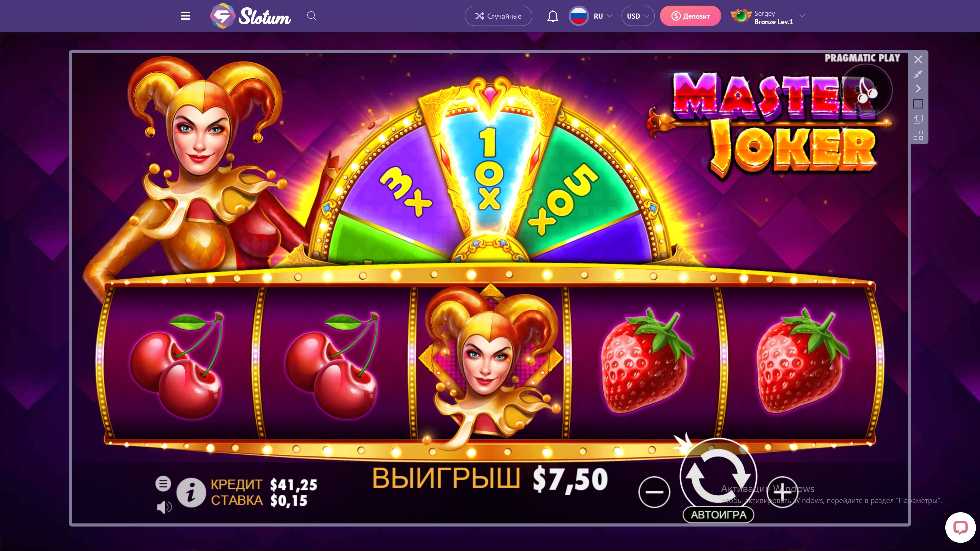Switch to single-window layout with the square icon
Image resolution: width=980 pixels, height=551 pixels.
pyautogui.click(x=918, y=103)
